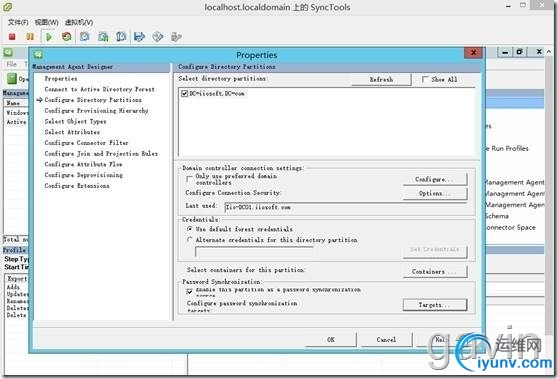Click the restart VM toolbar icon

coord(67,37)
